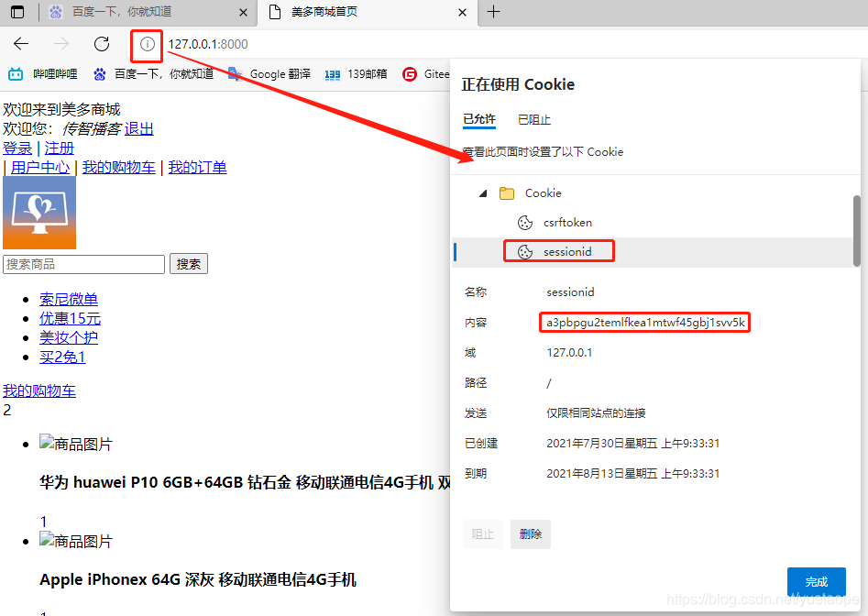Close the 美多商城首页 tab
Screen dimensions: 868x616
462,12
